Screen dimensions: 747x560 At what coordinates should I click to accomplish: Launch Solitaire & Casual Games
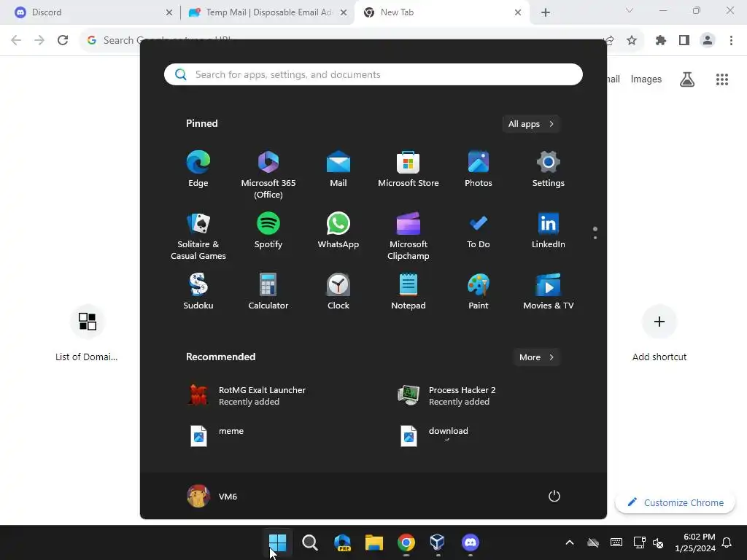click(x=198, y=236)
